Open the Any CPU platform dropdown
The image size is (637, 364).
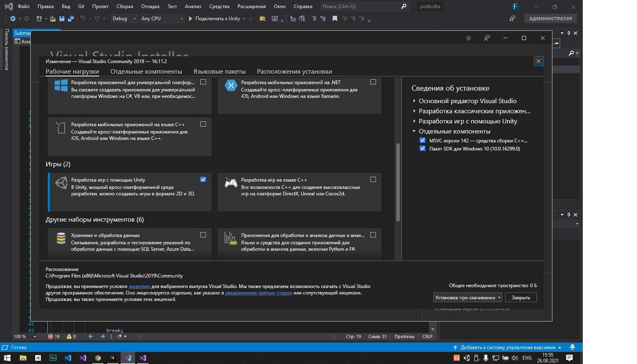(162, 19)
